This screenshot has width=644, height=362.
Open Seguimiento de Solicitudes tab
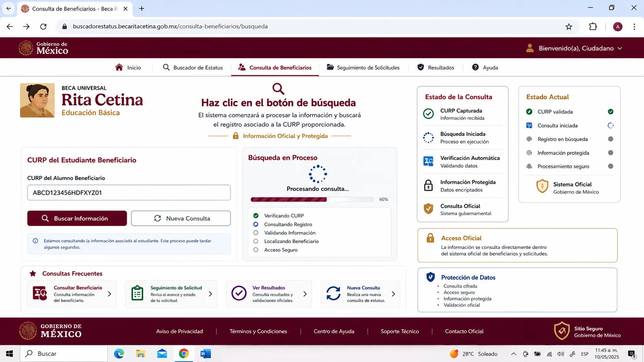coord(363,67)
